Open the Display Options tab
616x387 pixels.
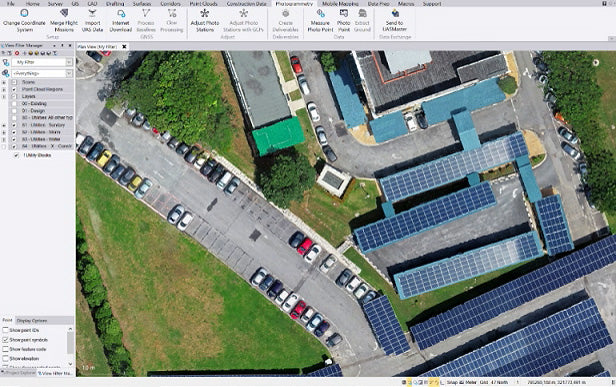pos(32,321)
